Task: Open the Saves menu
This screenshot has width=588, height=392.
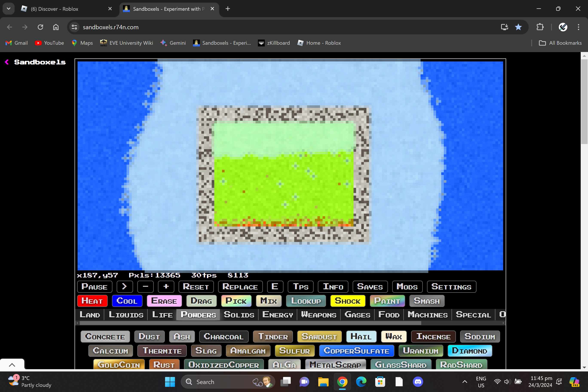Action: click(370, 286)
